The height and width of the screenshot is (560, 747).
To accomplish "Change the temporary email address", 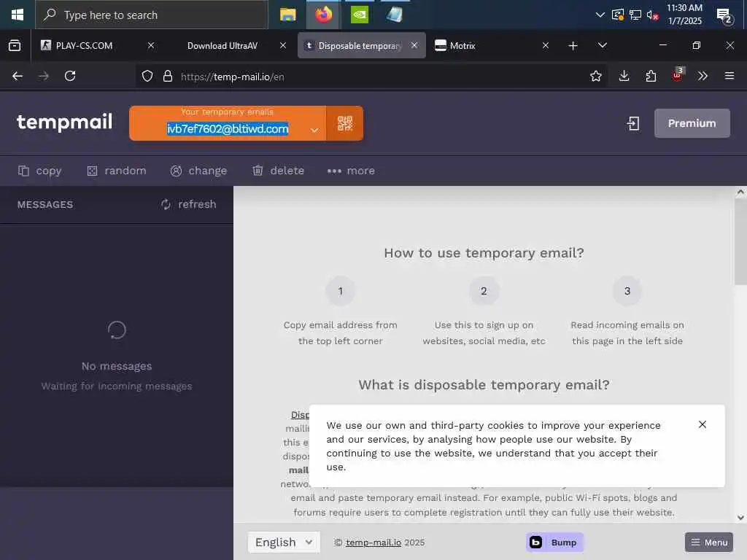I will pos(198,171).
